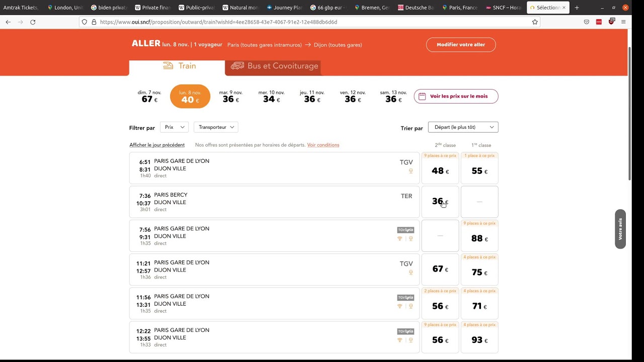Click the wifi icon on the 12:22 train
The image size is (644, 362).
click(400, 340)
